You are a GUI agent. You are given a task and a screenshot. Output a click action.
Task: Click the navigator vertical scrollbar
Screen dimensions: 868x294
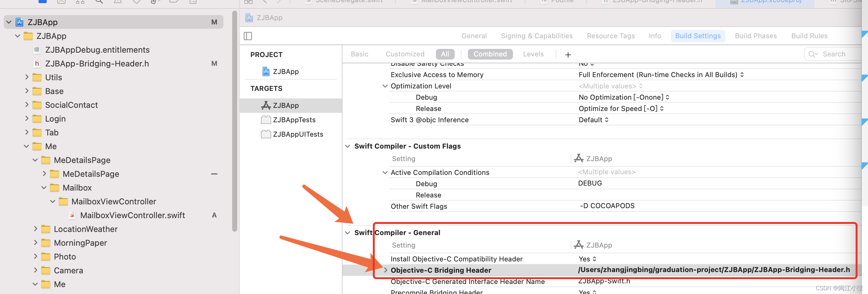(234, 121)
